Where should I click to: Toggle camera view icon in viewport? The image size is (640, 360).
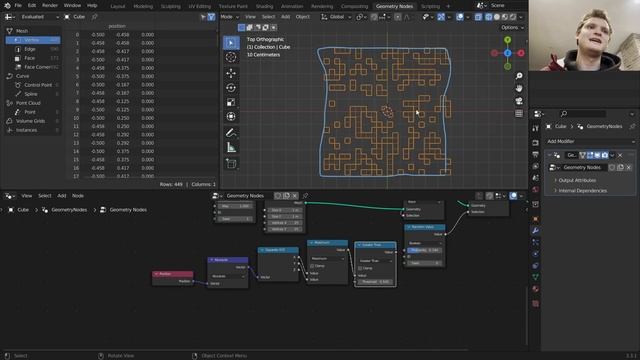tap(519, 101)
